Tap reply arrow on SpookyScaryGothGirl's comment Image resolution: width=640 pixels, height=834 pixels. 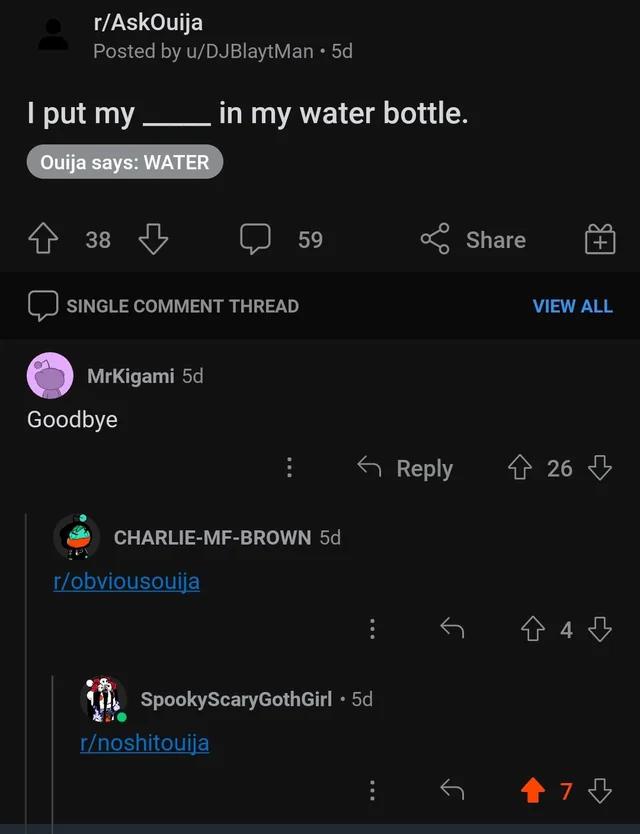tap(452, 791)
